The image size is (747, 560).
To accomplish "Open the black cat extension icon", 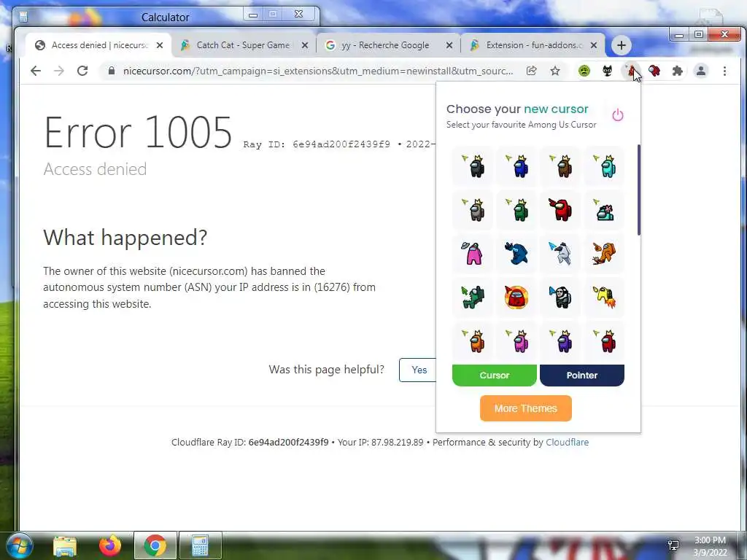I will point(608,71).
